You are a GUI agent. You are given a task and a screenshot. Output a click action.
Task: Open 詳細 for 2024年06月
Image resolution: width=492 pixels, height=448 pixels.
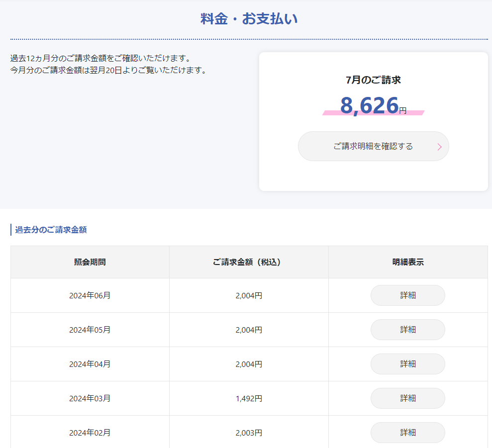pos(407,295)
